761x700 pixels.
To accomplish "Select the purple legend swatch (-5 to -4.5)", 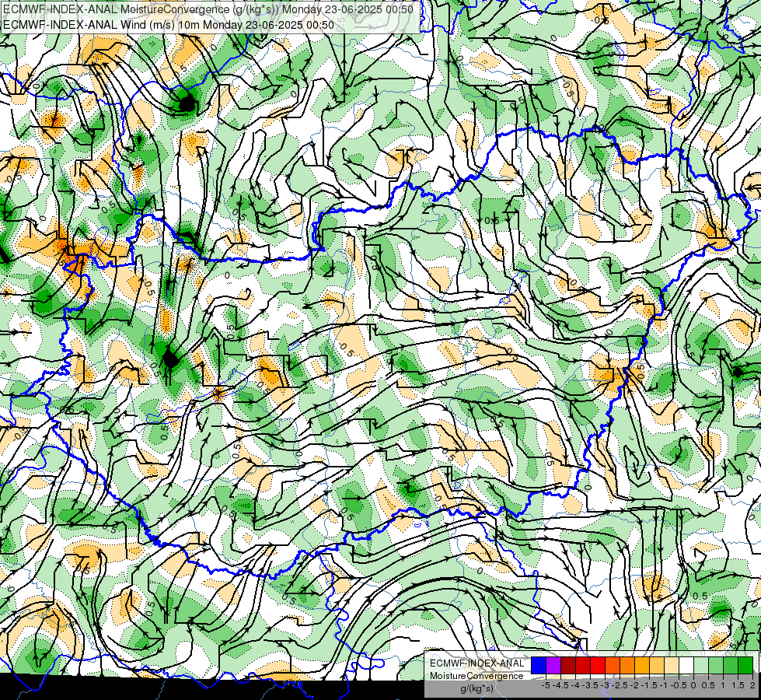I will pos(553,665).
